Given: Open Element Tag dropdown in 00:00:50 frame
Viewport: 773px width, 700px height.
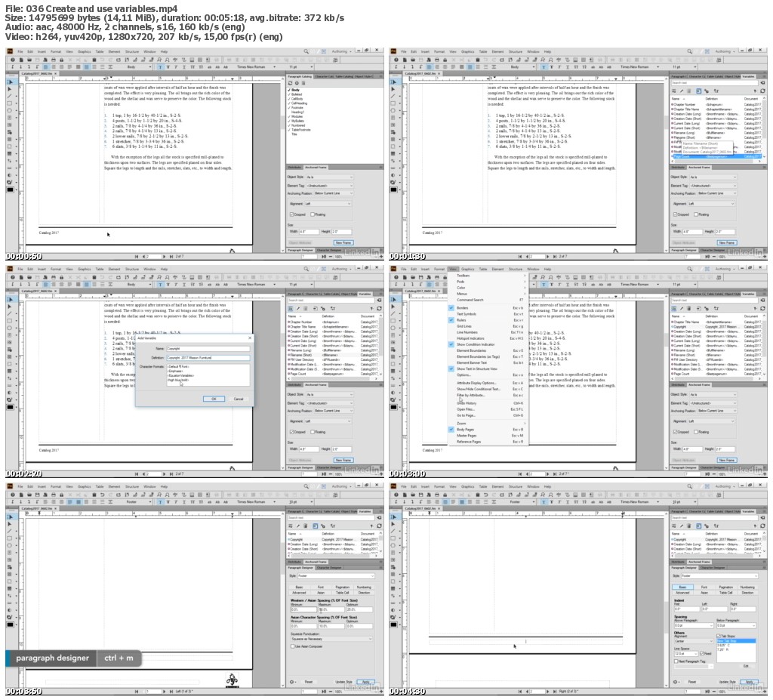Looking at the screenshot, I should point(329,186).
